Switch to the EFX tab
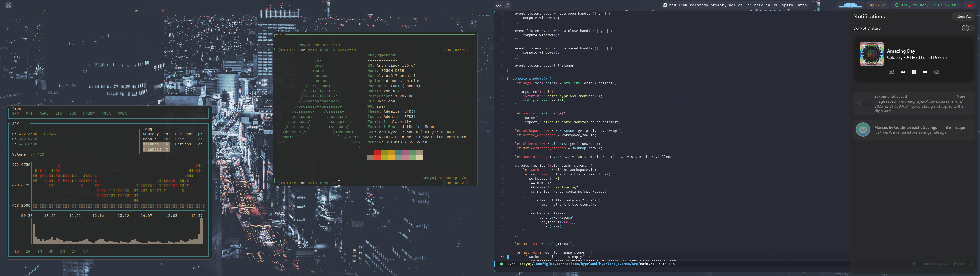This screenshot has height=276, width=980. 59,114
